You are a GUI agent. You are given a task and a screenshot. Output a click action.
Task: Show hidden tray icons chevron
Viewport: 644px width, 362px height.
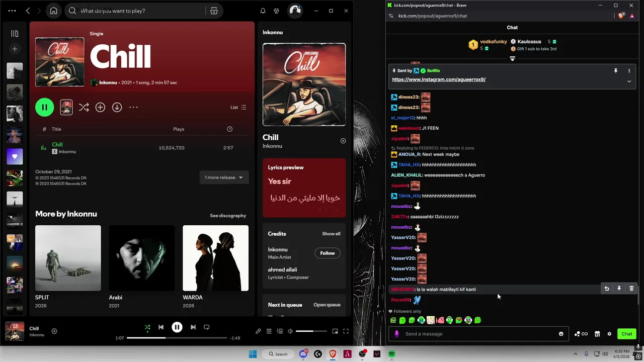[576, 354]
